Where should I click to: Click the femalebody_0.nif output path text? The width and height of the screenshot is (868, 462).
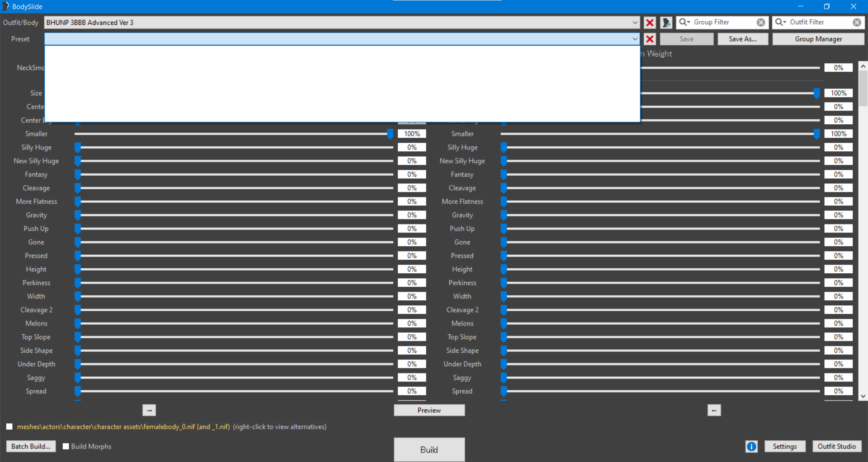(123, 427)
